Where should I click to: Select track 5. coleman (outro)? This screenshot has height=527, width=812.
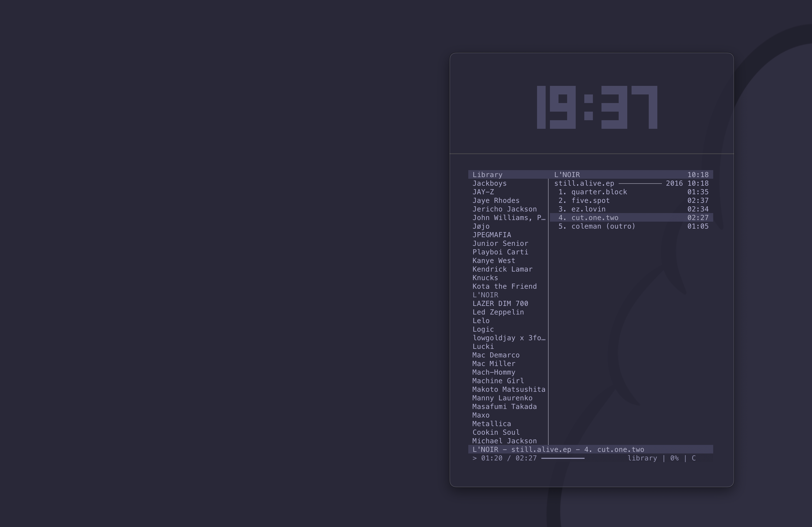(631, 226)
